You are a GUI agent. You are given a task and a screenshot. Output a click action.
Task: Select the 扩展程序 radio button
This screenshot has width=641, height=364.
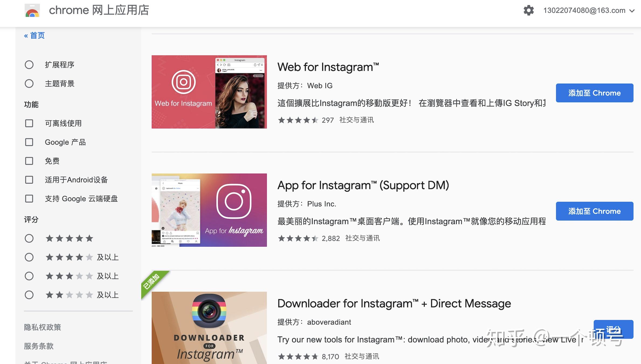[29, 65]
